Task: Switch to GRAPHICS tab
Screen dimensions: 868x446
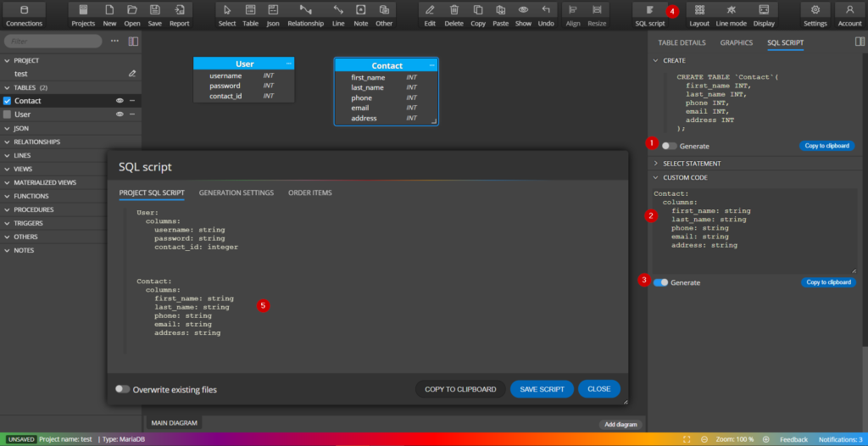Action: (x=737, y=42)
